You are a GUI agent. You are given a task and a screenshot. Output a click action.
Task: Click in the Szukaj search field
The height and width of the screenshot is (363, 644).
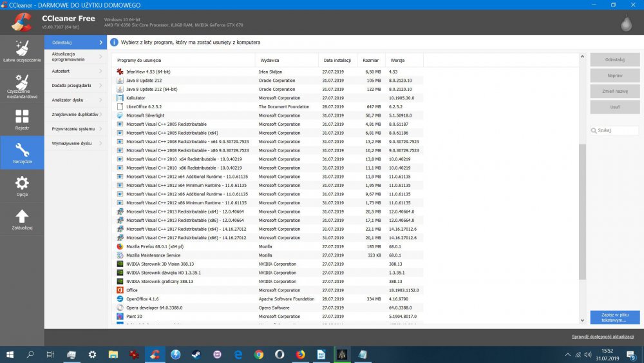coord(614,130)
